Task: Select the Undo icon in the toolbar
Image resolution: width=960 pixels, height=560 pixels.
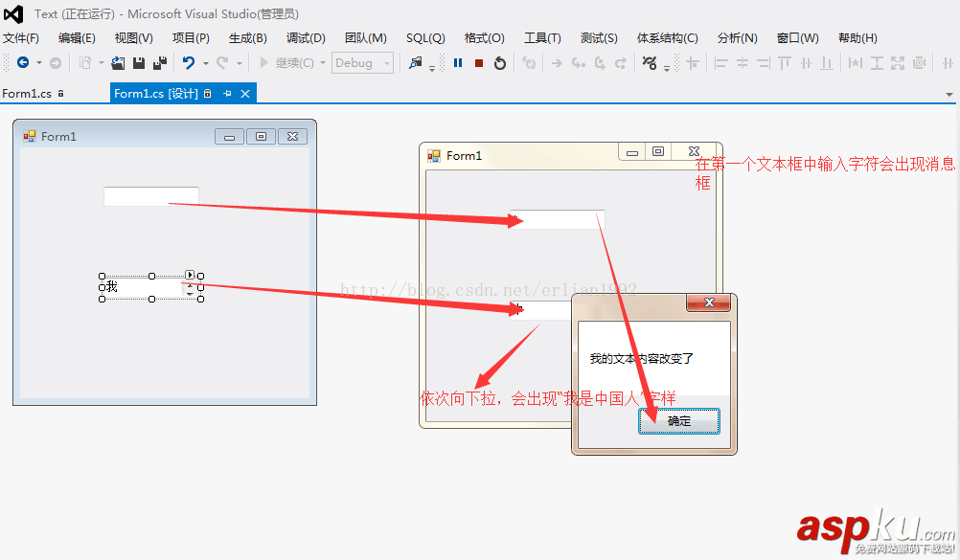Action: 188,62
